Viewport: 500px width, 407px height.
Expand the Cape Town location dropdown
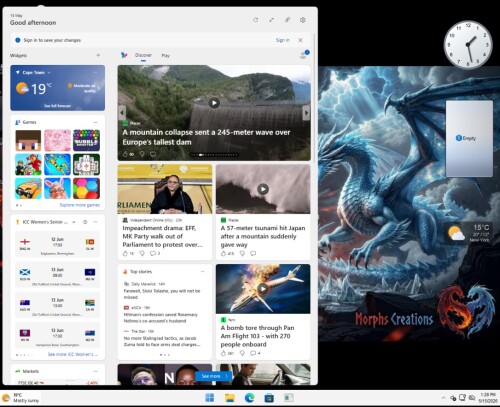point(49,72)
